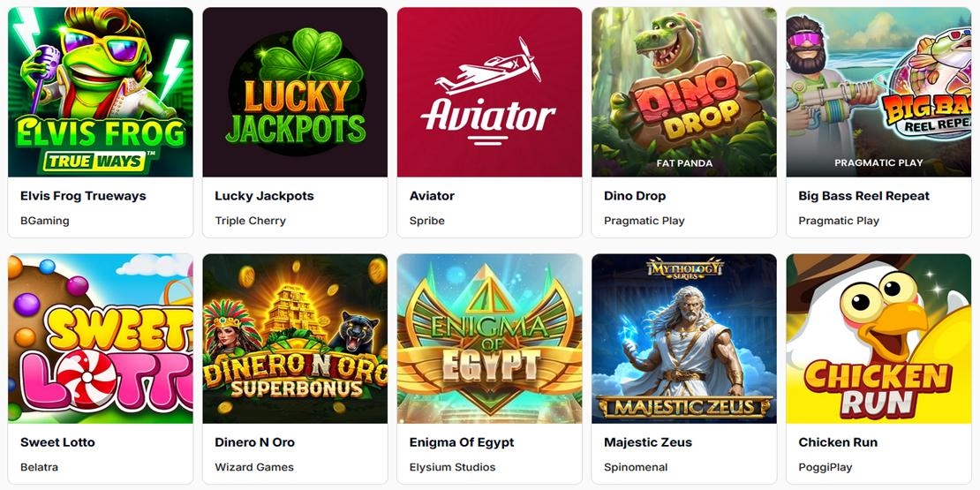
Task: Select the Lucky Jackpots clover image
Action: [295, 92]
